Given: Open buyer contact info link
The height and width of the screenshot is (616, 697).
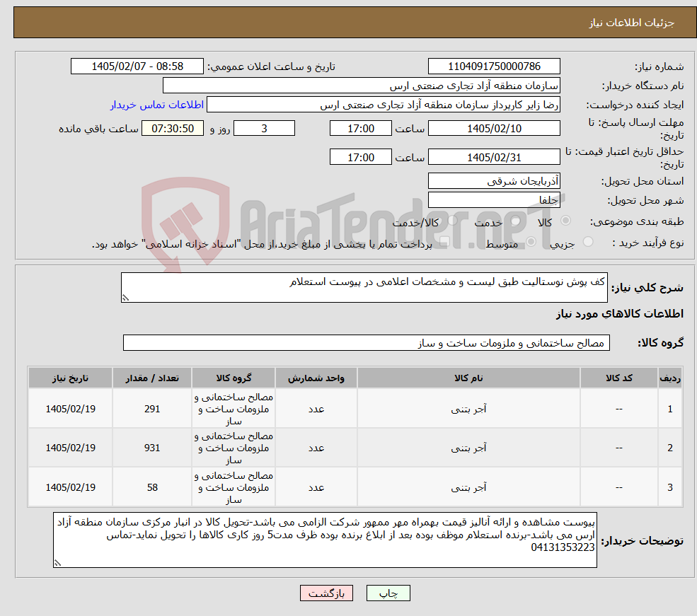Looking at the screenshot, I should 157,105.
